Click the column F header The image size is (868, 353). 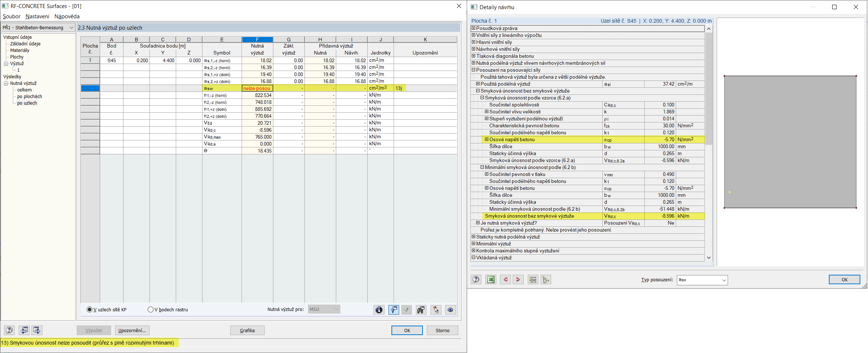[x=257, y=40]
